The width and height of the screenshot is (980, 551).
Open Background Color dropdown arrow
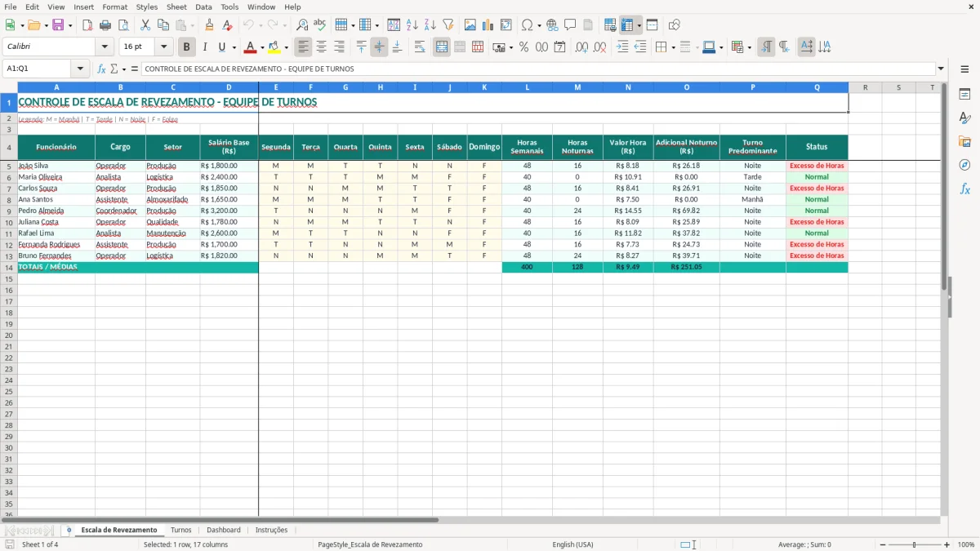[286, 47]
